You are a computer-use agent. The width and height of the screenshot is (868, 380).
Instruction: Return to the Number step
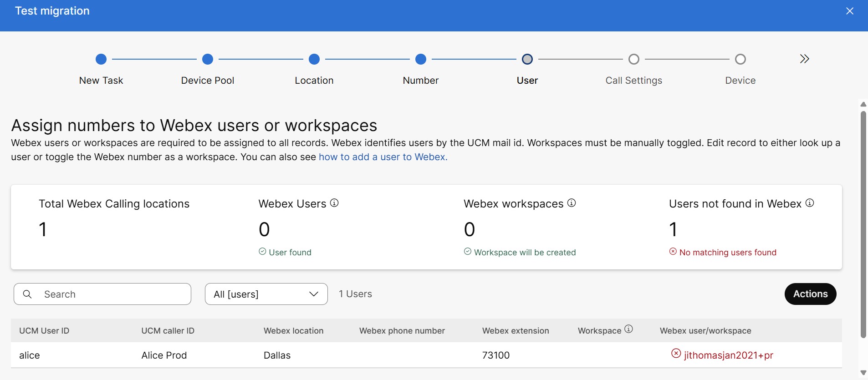pyautogui.click(x=421, y=59)
